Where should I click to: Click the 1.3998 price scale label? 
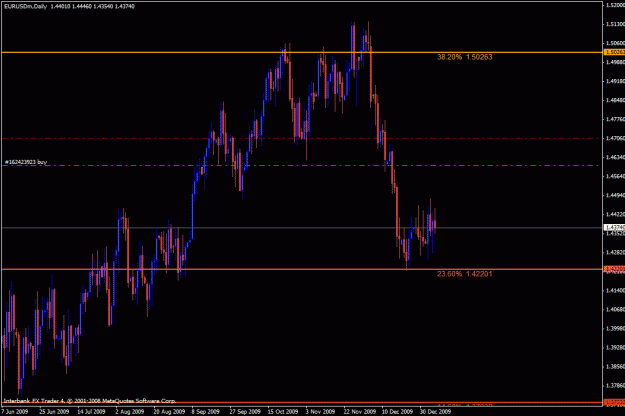point(615,328)
